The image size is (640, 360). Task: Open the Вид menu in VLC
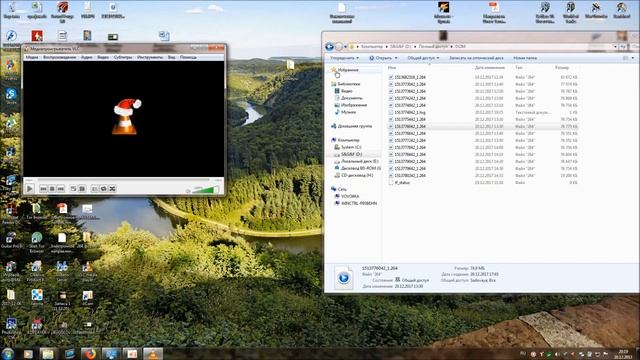click(171, 57)
